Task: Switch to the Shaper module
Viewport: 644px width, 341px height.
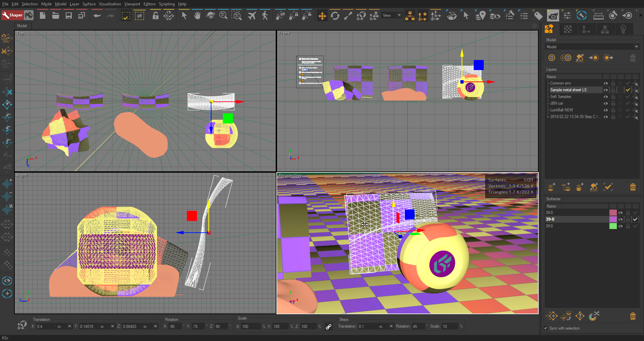Action: coord(12,15)
